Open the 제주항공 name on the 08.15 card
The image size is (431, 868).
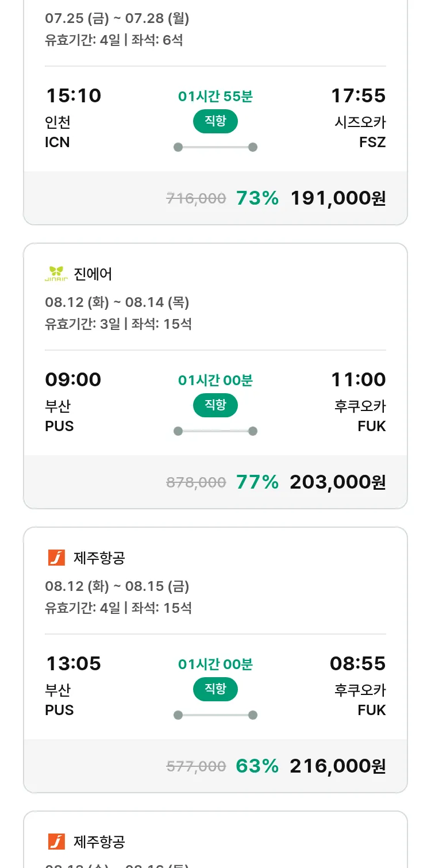[99, 558]
